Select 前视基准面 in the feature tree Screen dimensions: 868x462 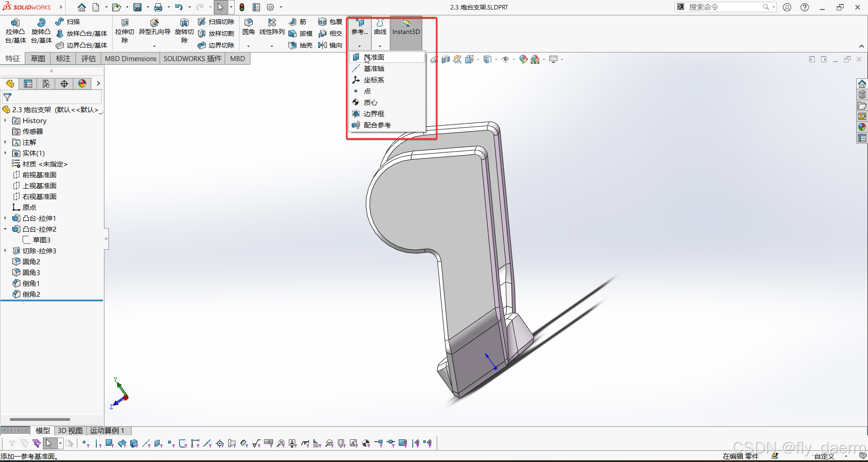click(x=35, y=175)
